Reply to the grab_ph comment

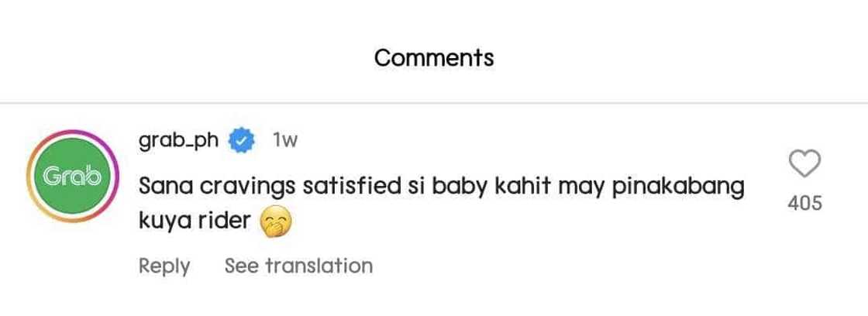pos(164,266)
